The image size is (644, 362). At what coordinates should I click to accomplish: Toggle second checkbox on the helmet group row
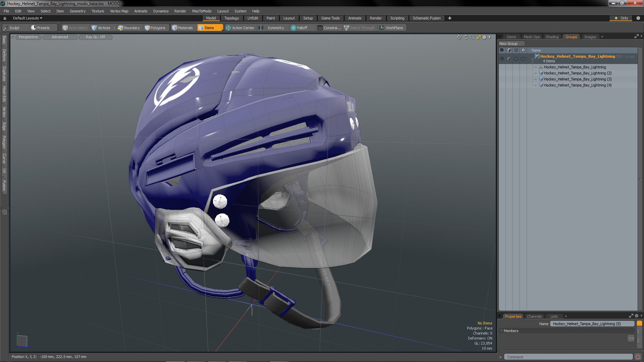click(x=523, y=59)
